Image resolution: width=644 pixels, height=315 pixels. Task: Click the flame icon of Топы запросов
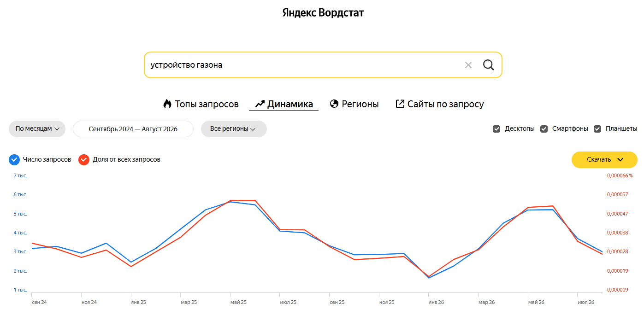click(167, 104)
